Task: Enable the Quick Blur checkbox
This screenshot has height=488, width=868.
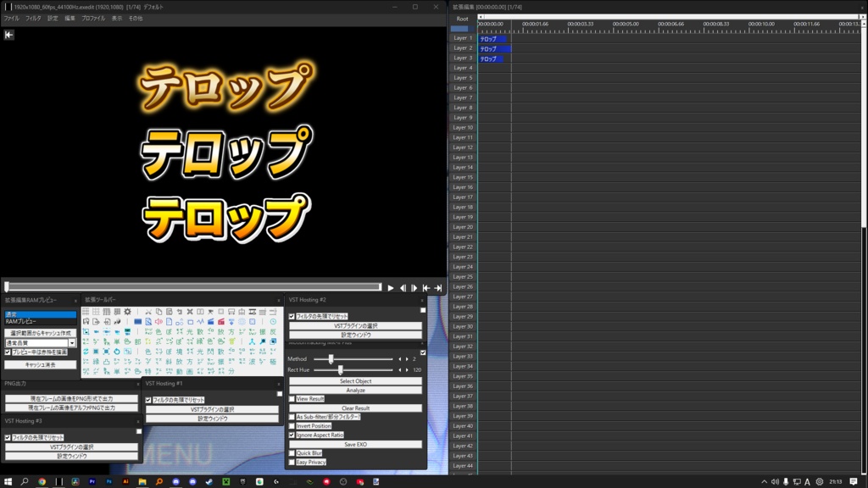Action: [x=292, y=453]
